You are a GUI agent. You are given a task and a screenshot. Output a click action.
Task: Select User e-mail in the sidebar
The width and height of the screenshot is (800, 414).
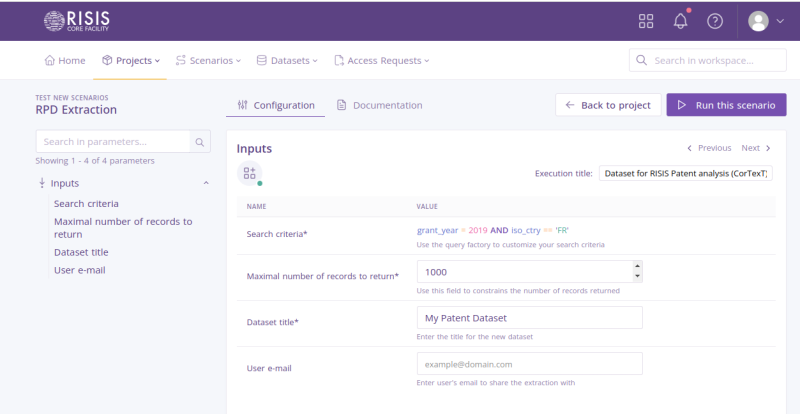(x=80, y=270)
